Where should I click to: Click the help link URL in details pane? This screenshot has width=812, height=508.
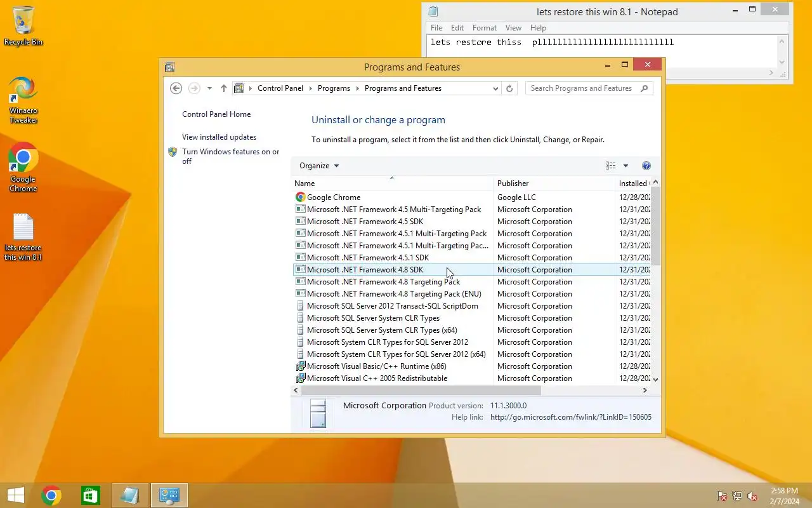point(571,417)
